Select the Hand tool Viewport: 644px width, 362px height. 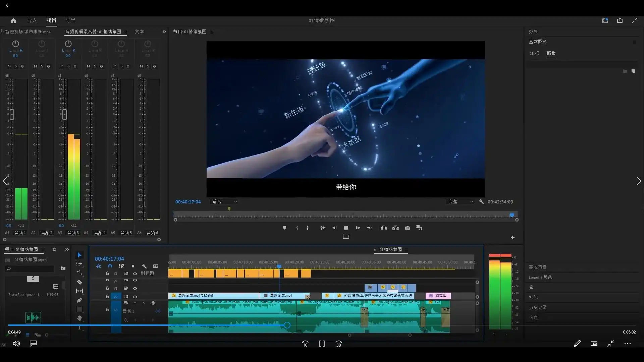(79, 318)
